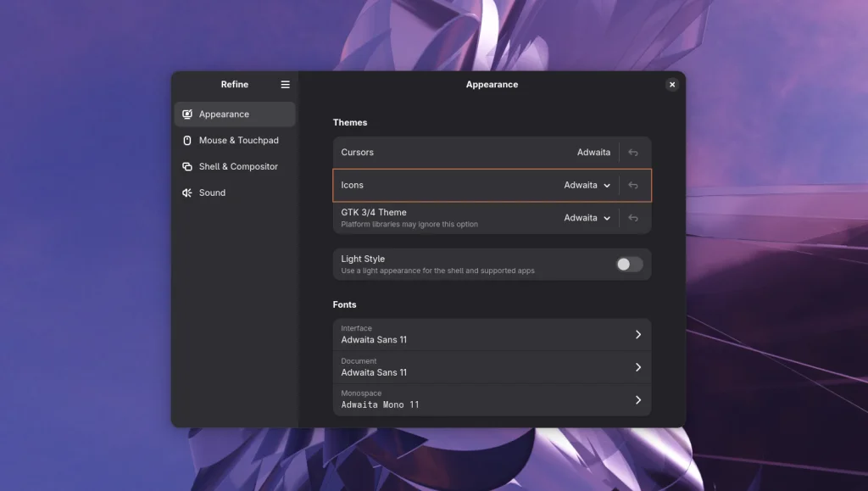Select the Appearance sidebar icon
Screen dimensions: 868x491
[x=187, y=114]
